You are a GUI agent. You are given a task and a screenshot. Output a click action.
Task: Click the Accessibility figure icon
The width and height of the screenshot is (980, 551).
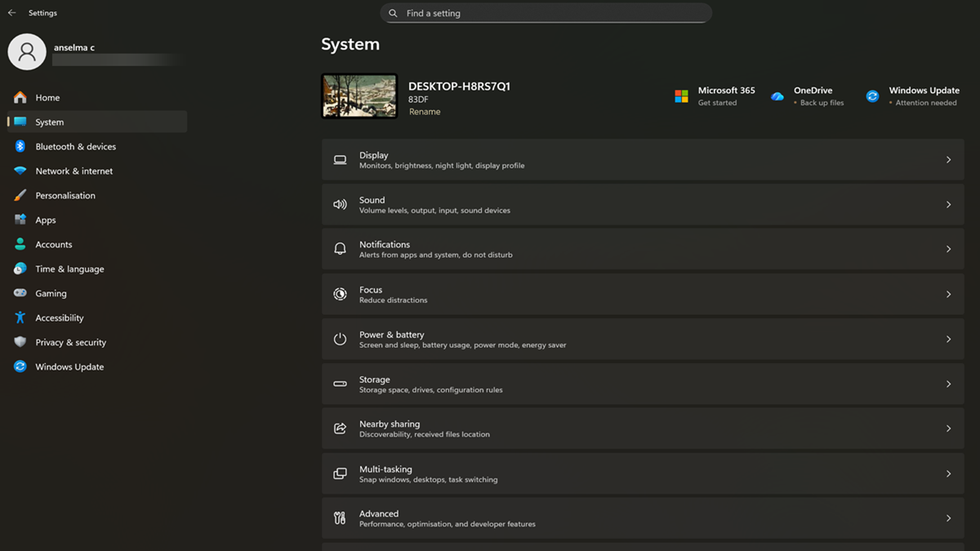[20, 318]
